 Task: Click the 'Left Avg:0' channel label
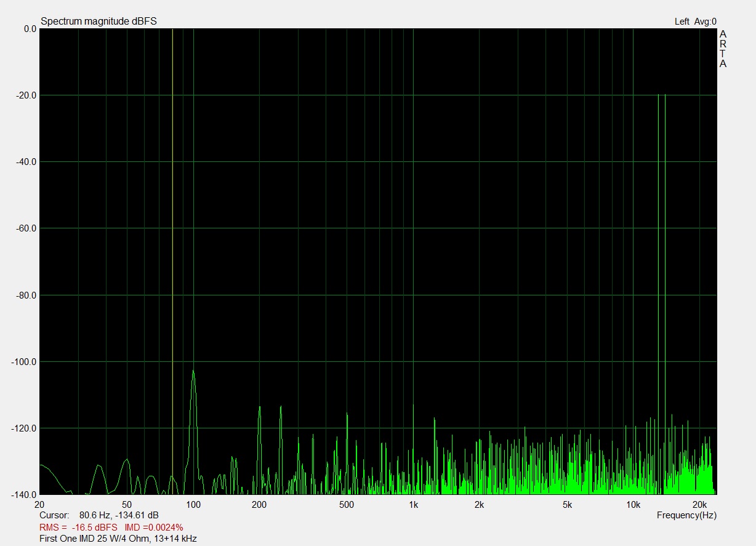(x=696, y=22)
